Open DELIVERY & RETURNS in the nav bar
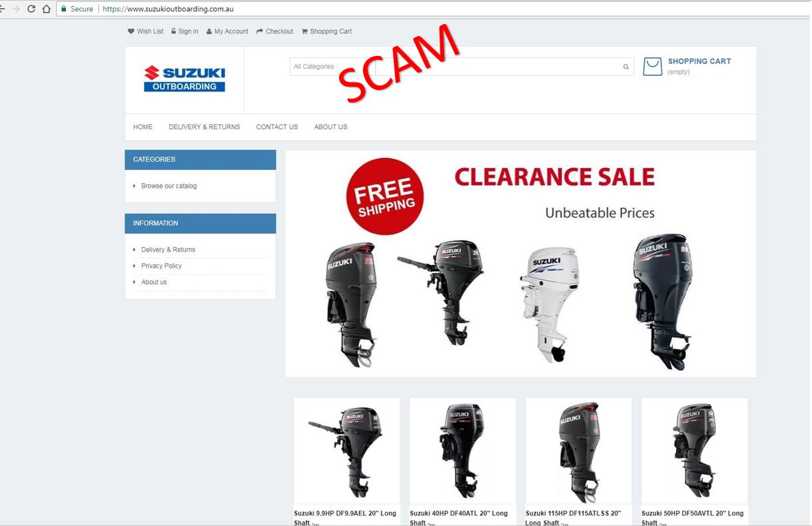The height and width of the screenshot is (526, 812). [204, 127]
